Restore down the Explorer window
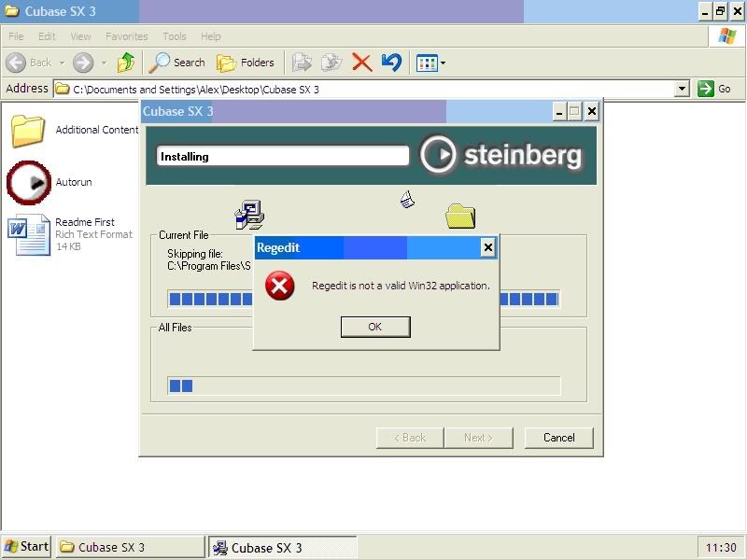Screen dimensions: 747x560 pos(721,11)
